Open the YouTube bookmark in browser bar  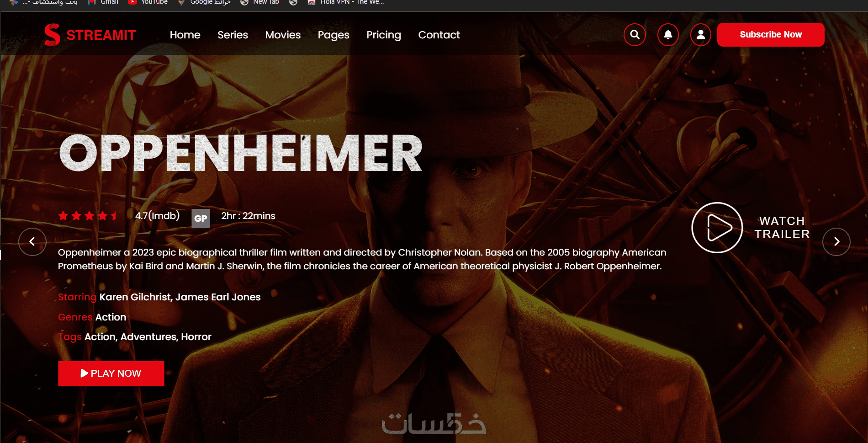click(x=148, y=2)
